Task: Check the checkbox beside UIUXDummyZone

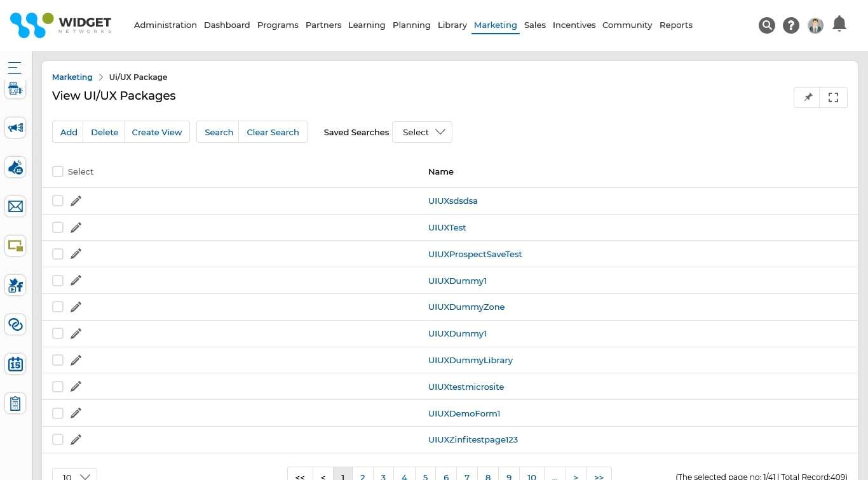Action: pyautogui.click(x=58, y=306)
